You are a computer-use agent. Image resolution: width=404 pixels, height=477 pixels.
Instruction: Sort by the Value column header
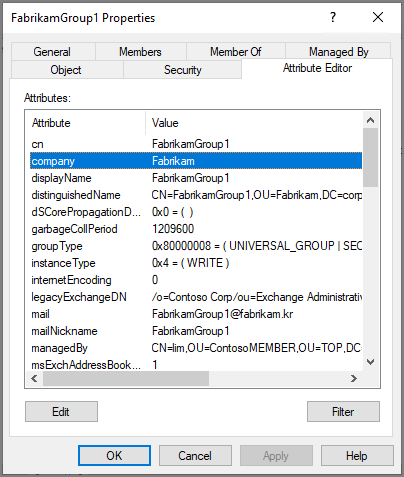254,123
